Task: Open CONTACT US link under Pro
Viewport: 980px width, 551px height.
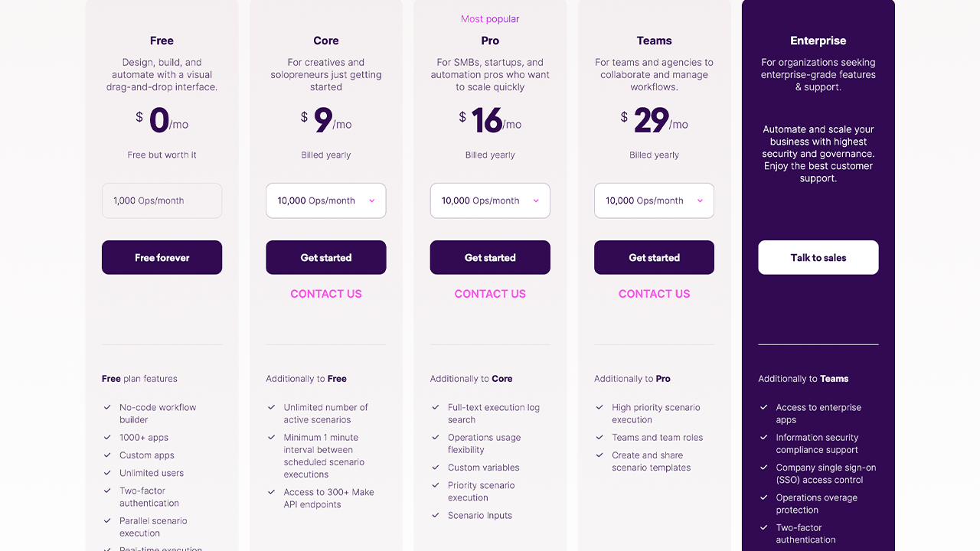Action: pyautogui.click(x=490, y=294)
